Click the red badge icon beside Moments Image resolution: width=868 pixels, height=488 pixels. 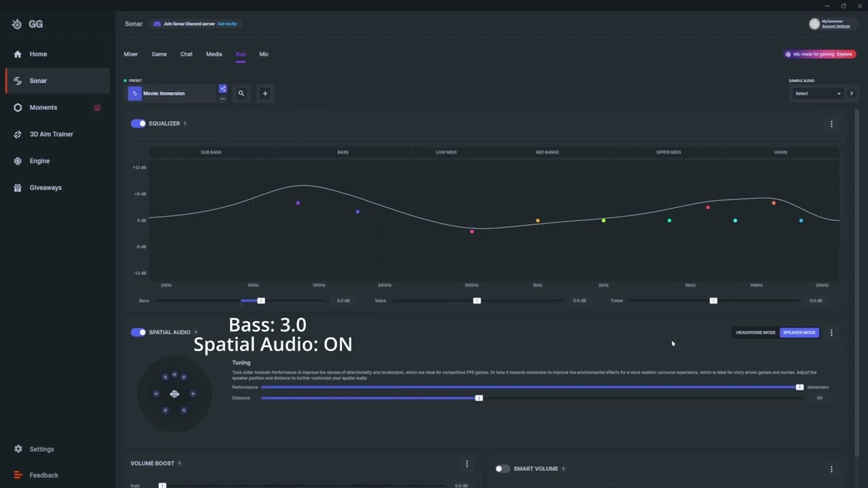pyautogui.click(x=97, y=108)
